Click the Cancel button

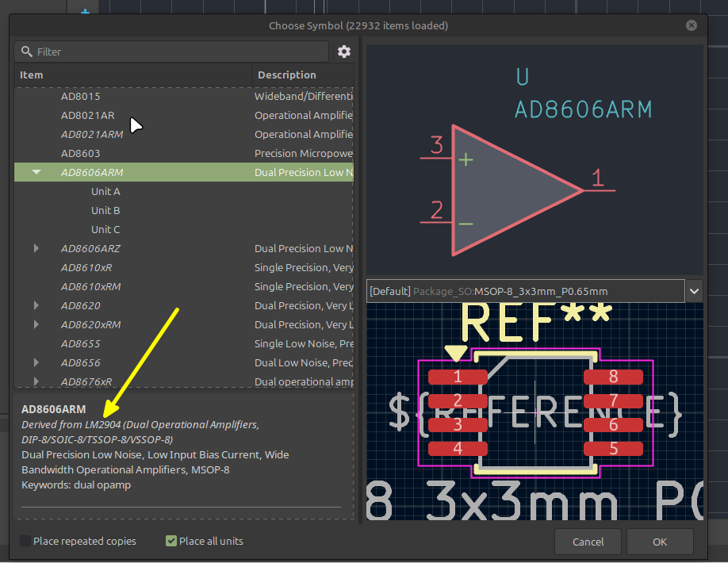pyautogui.click(x=588, y=542)
